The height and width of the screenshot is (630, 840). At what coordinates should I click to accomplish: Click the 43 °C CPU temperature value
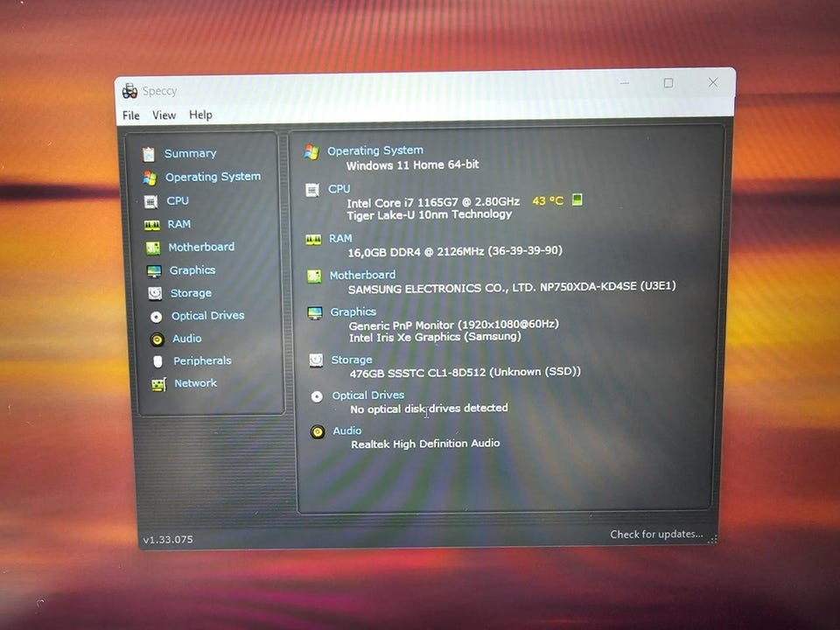click(548, 201)
